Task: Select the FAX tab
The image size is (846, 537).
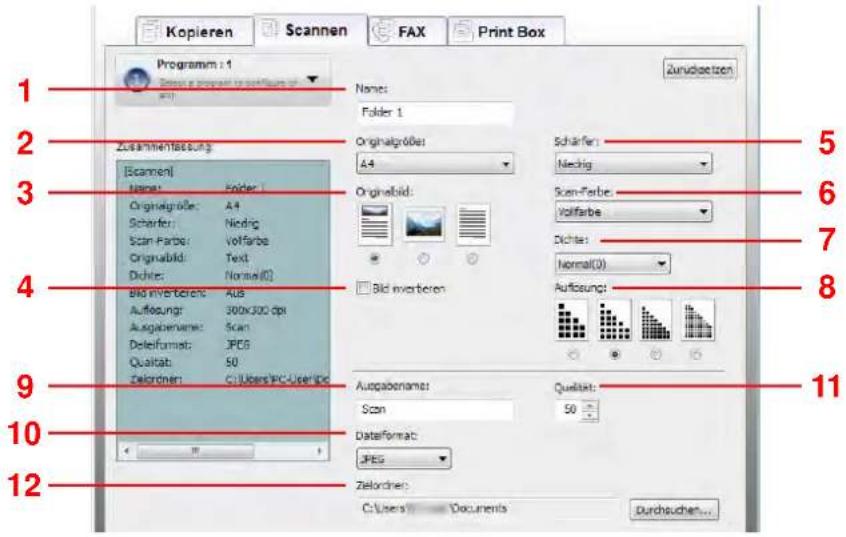Action: tap(408, 31)
